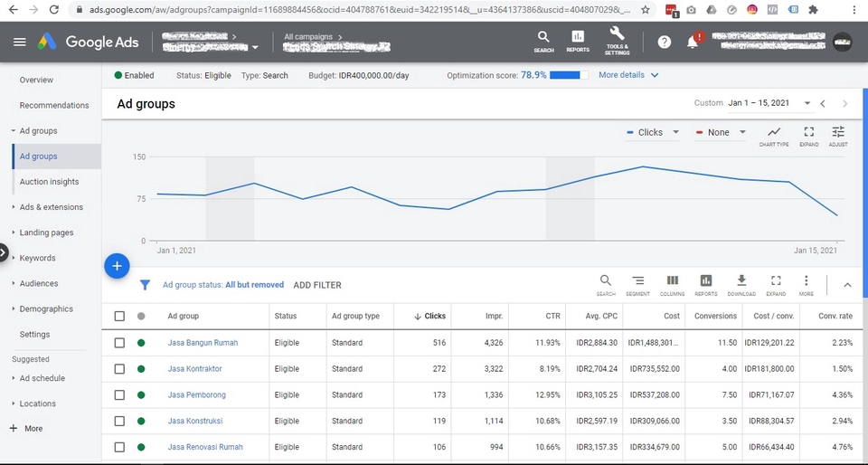Check the Jasa Kontraktor row
Image resolution: width=868 pixels, height=465 pixels.
[119, 369]
